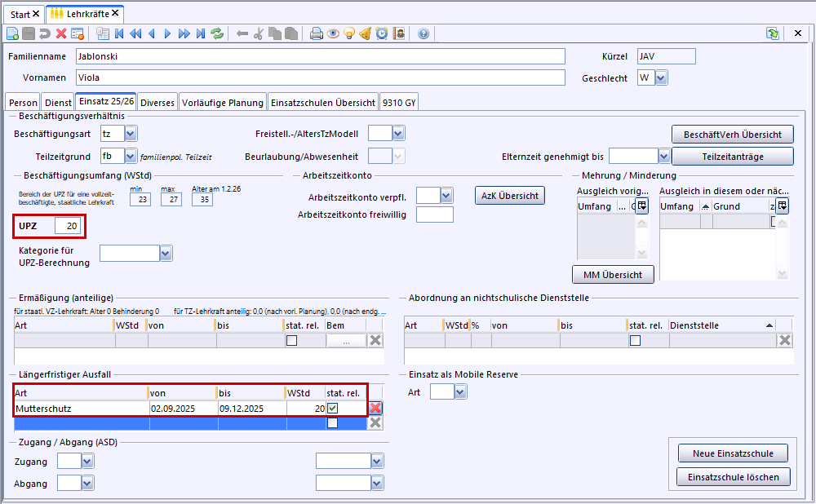Jump to the first record
The height and width of the screenshot is (504, 816).
(119, 33)
